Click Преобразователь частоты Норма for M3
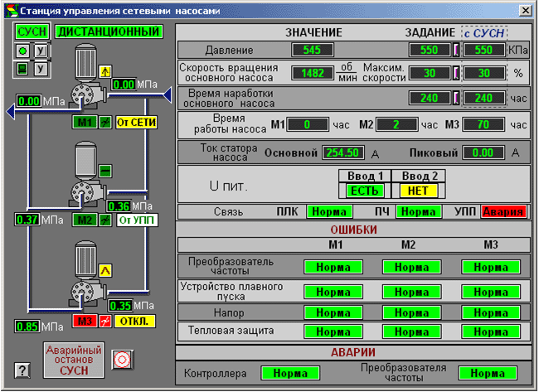 (491, 267)
